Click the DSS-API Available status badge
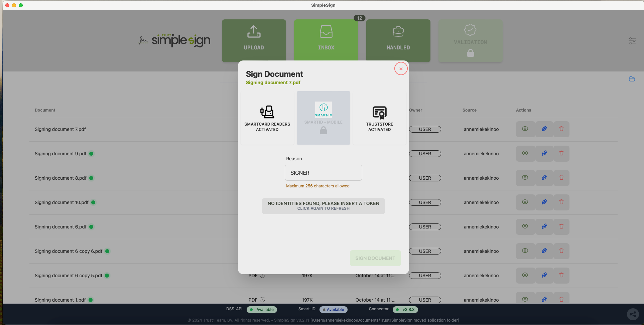The width and height of the screenshot is (644, 325). (262, 310)
